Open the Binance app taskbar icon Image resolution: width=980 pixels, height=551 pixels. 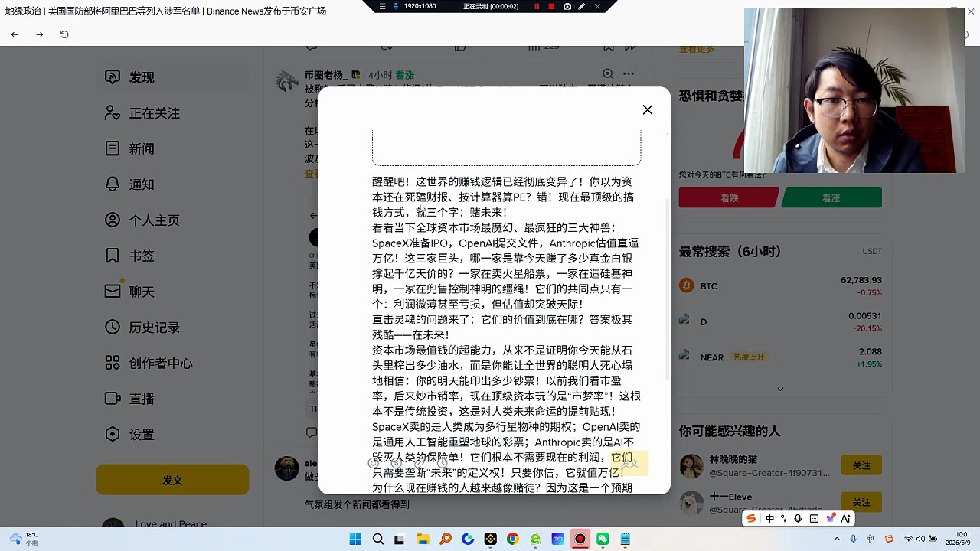coord(490,540)
